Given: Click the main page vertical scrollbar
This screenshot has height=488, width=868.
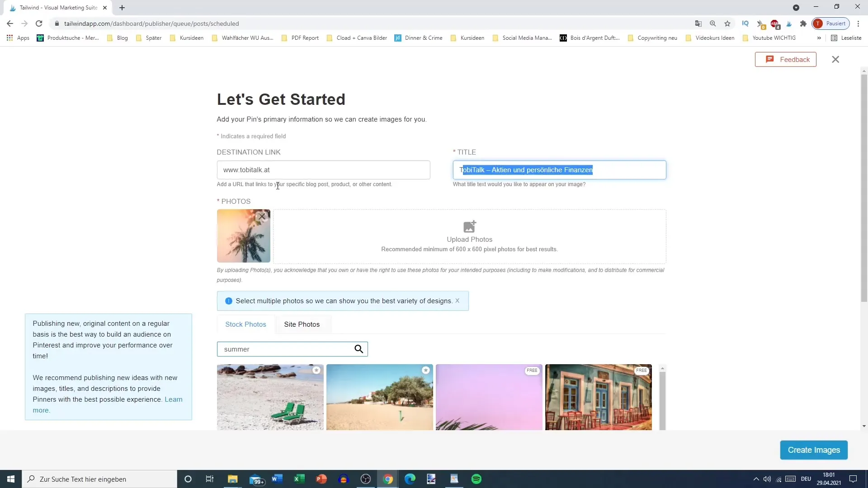Looking at the screenshot, I should coord(864,188).
